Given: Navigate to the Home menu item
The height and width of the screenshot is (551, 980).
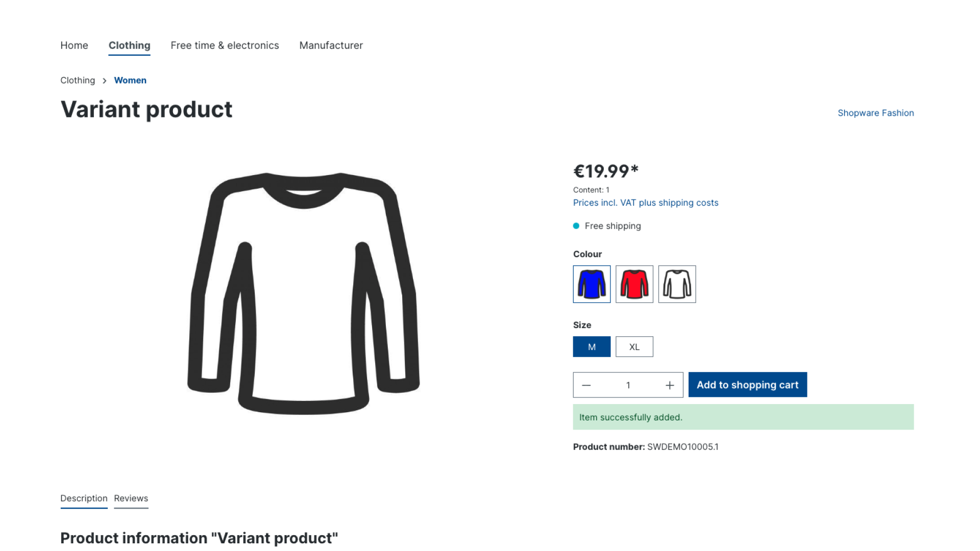Looking at the screenshot, I should (x=74, y=45).
